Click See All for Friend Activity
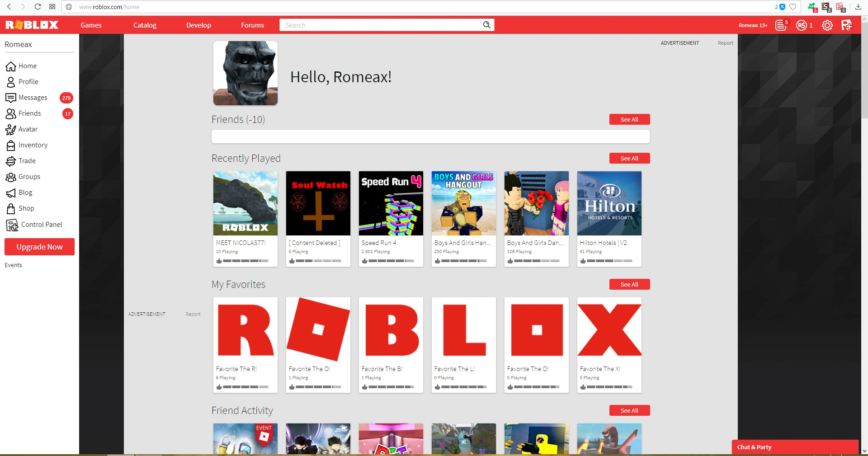The height and width of the screenshot is (456, 868). click(629, 410)
